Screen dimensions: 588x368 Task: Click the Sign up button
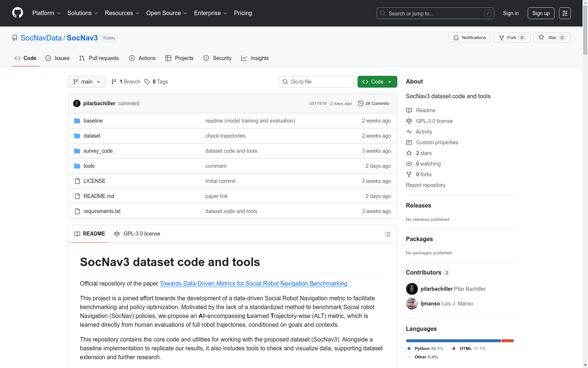click(541, 13)
